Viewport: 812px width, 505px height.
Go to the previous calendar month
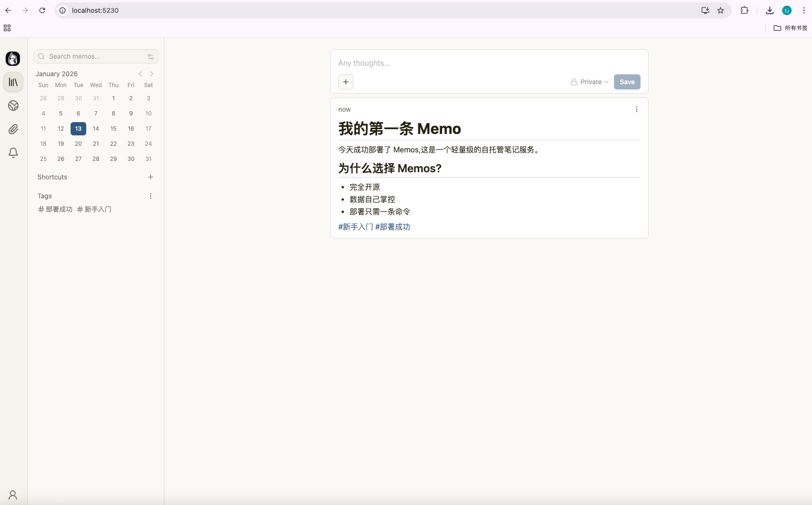pyautogui.click(x=140, y=74)
